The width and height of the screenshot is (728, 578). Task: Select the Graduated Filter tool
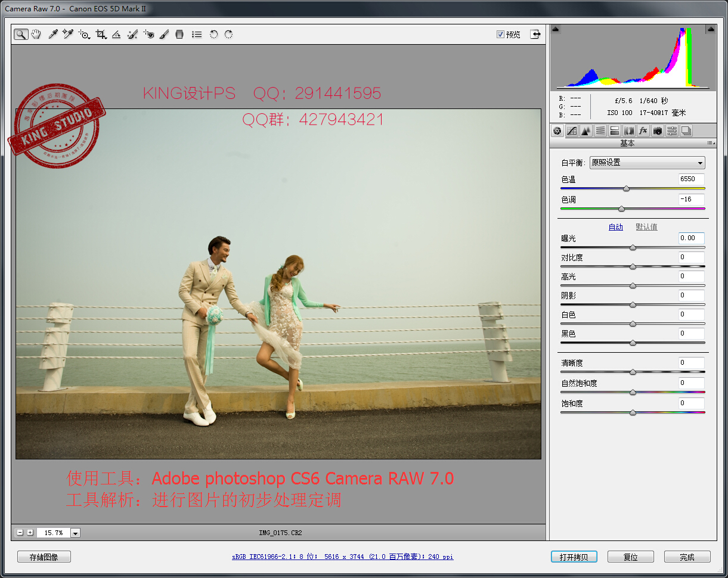tap(179, 35)
